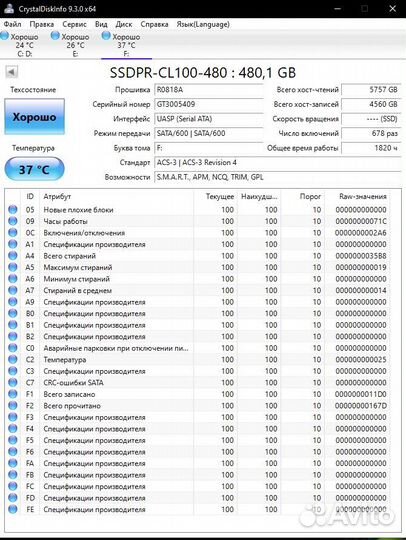Click status icon for attribute C0
Image resolution: width=406 pixels, height=540 pixels.
point(13,348)
